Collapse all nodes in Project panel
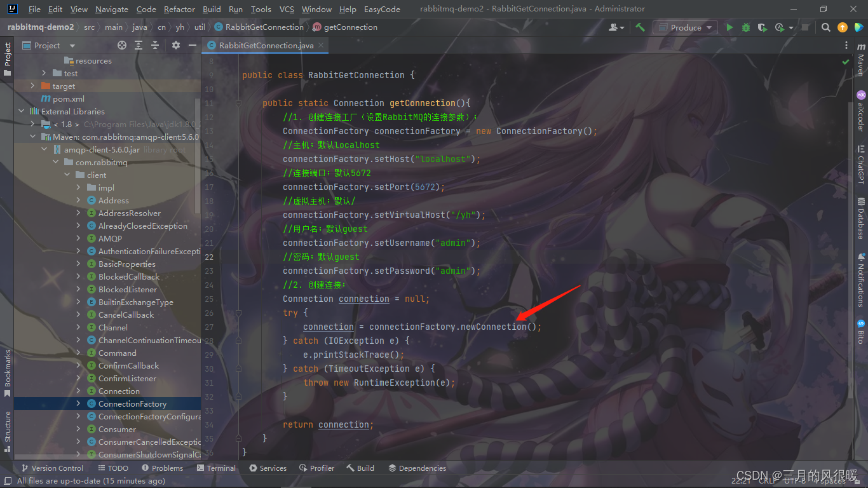Image resolution: width=868 pixels, height=488 pixels. coord(155,45)
